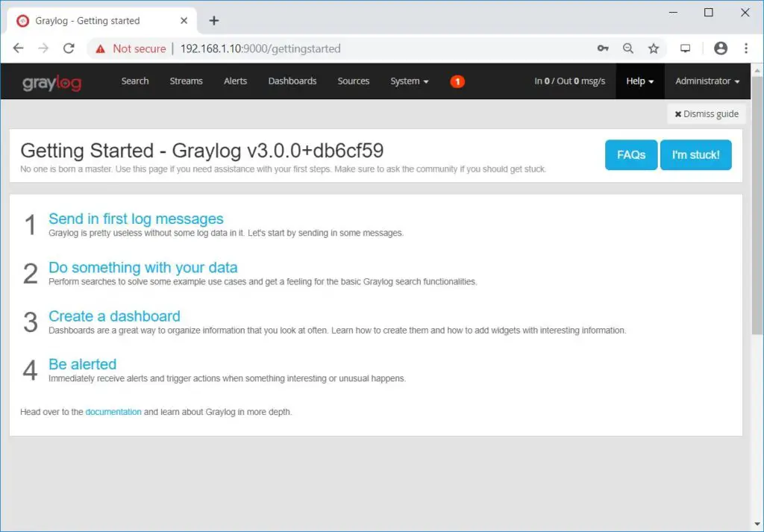Expand the System dropdown menu
764x532 pixels.
click(410, 81)
